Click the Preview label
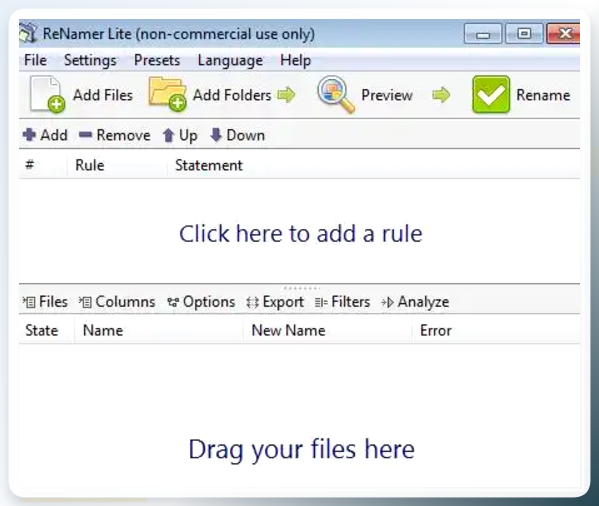This screenshot has height=506, width=599. point(387,95)
